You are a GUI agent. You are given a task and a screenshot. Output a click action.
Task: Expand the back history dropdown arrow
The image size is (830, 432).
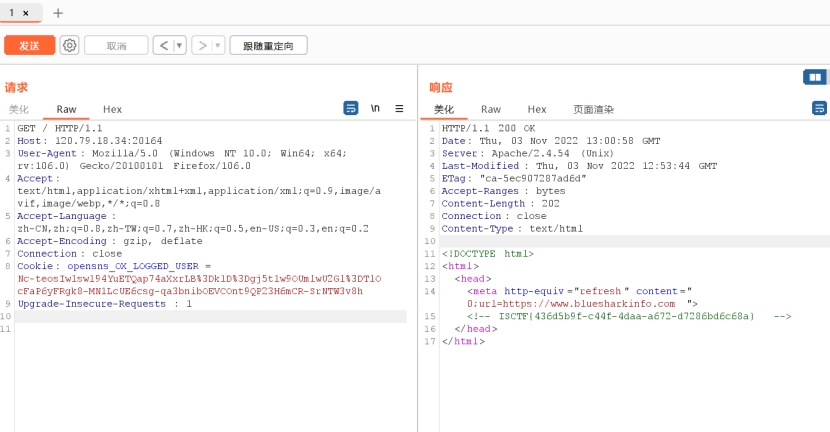click(x=180, y=45)
